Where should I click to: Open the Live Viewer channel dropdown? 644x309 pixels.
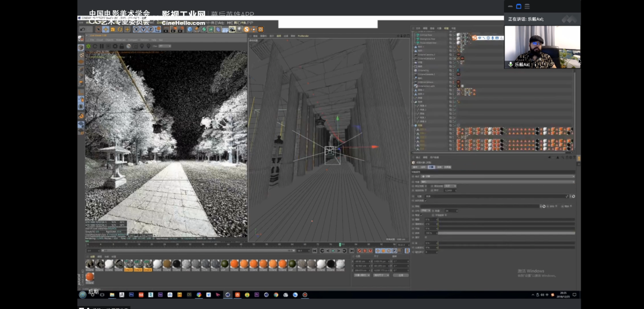(165, 46)
